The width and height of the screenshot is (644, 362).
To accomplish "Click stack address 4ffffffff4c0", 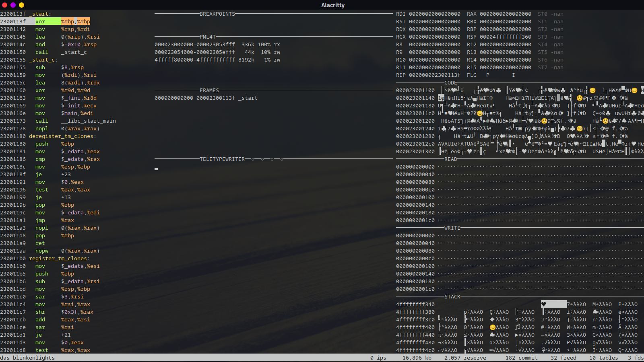I will 415,350.
